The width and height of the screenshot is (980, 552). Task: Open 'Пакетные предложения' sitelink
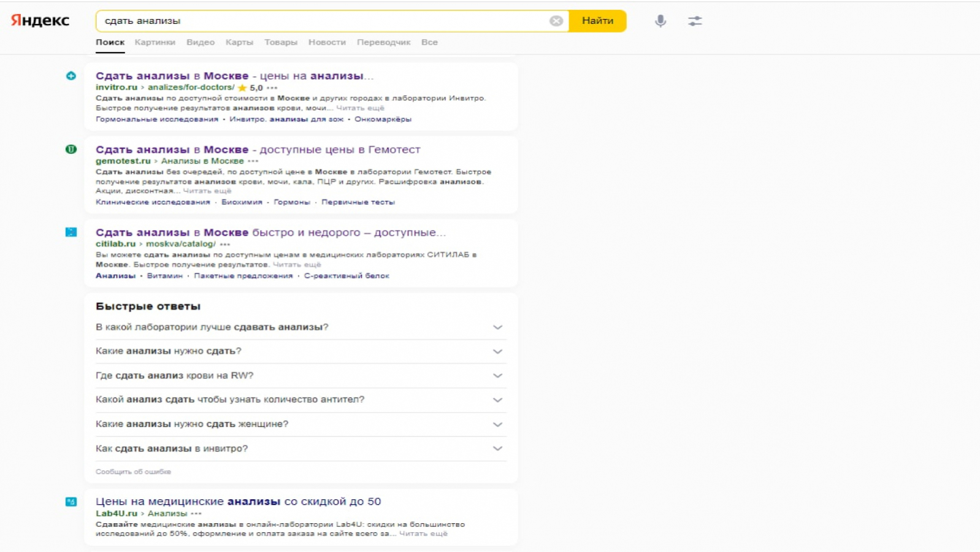tap(243, 276)
